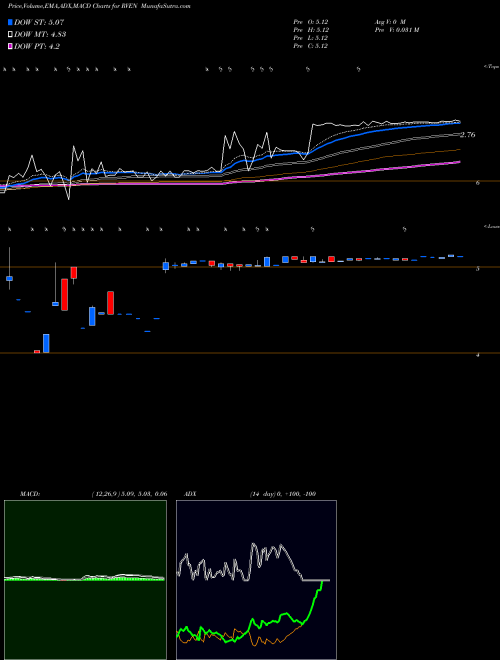
Task: Select the 'DOW PT: 4.2' legend text
Action: point(37,46)
